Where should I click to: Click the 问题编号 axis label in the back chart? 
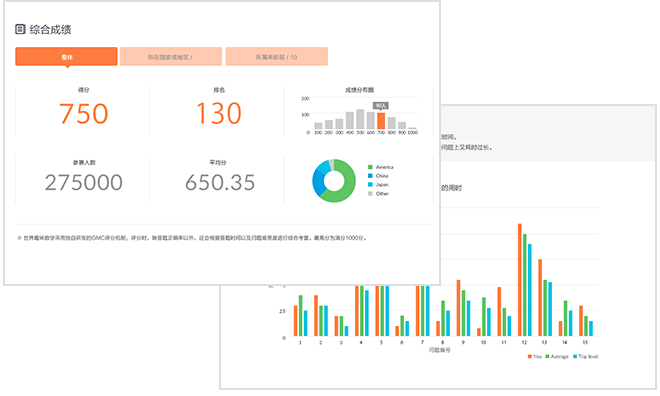[x=439, y=350]
